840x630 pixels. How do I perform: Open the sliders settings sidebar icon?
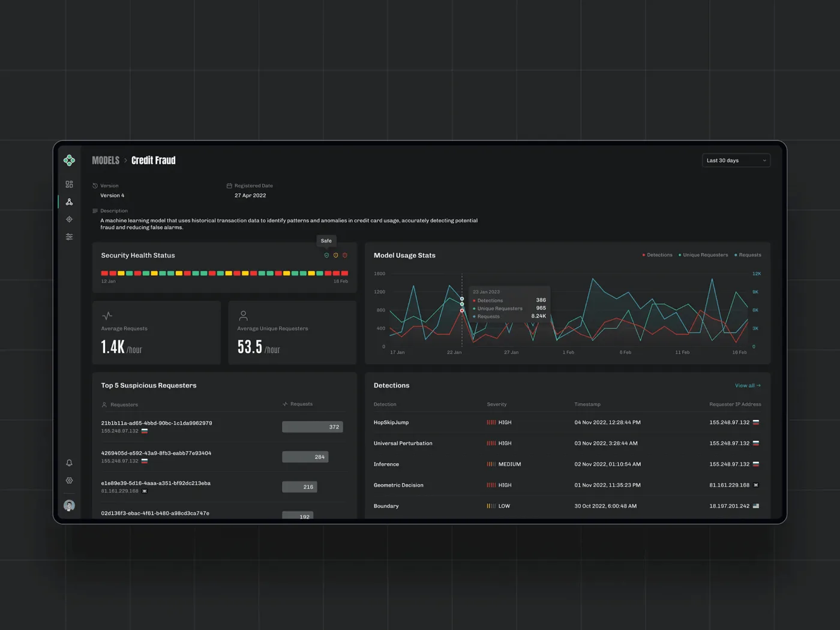[69, 236]
